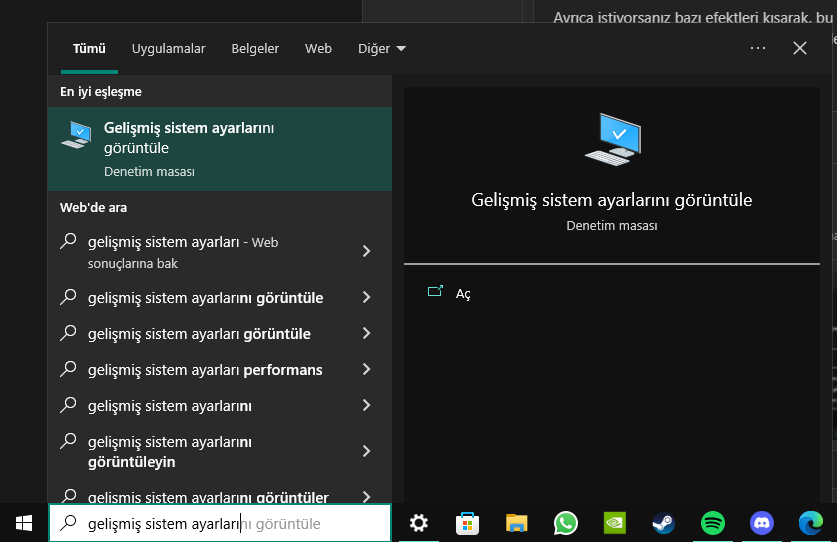
Task: Expand arrow for 'görüntüleyin' suggestion
Action: [x=366, y=451]
